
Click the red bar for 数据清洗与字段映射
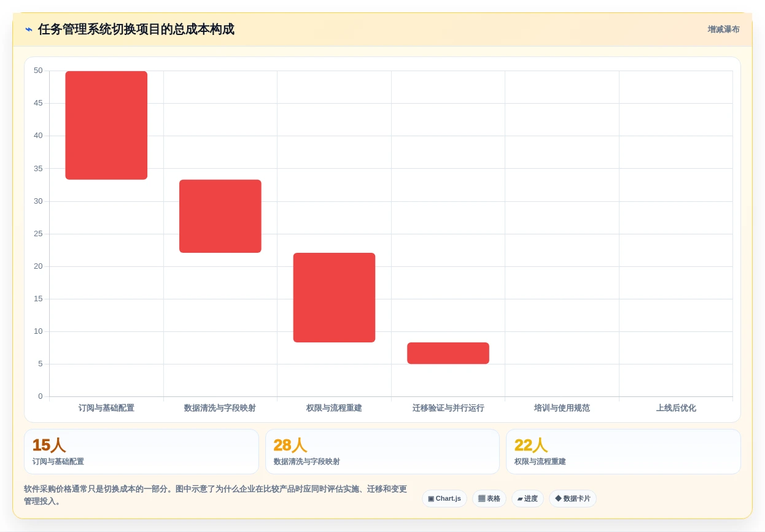220,216
